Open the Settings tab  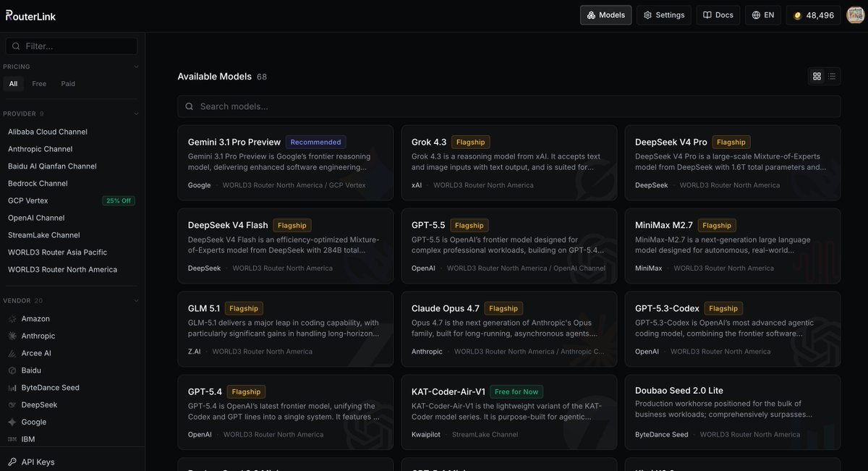coord(664,15)
